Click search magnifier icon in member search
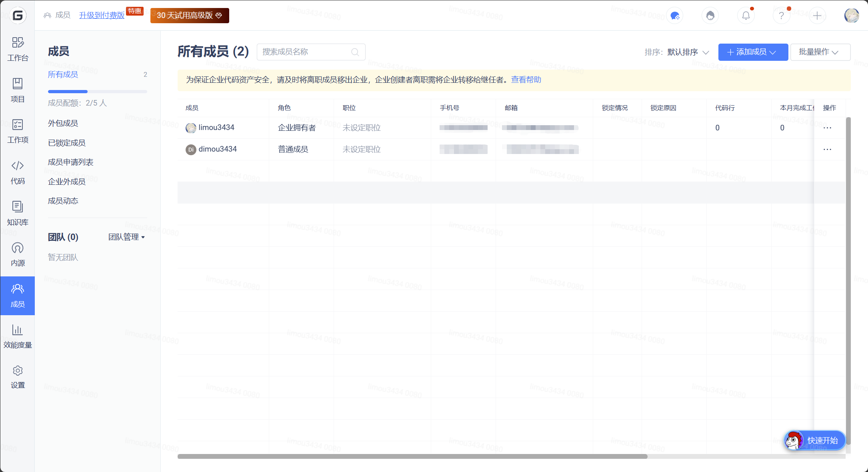 (x=355, y=52)
